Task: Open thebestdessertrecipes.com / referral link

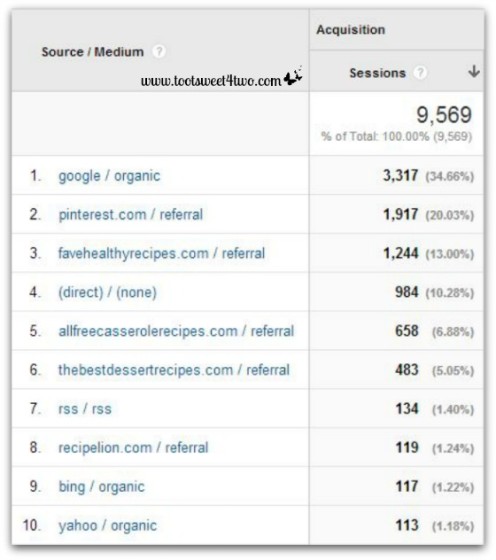Action: (174, 370)
